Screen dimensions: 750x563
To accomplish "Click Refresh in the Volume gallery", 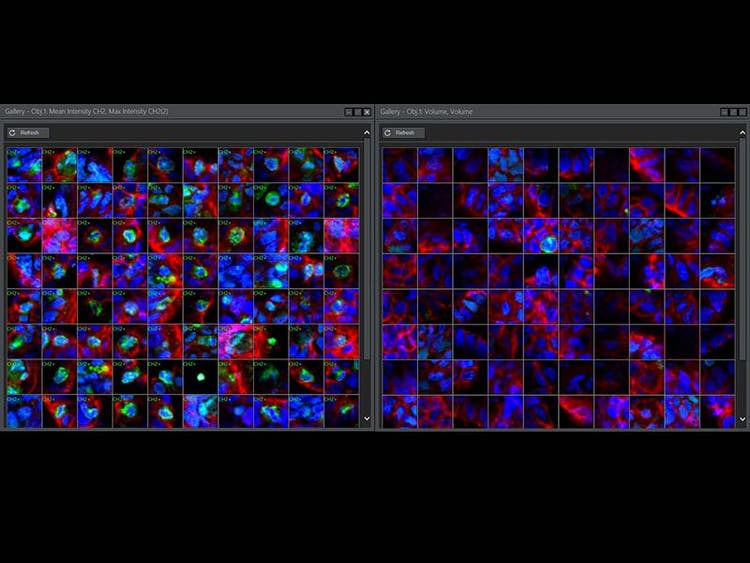I will pos(403,132).
